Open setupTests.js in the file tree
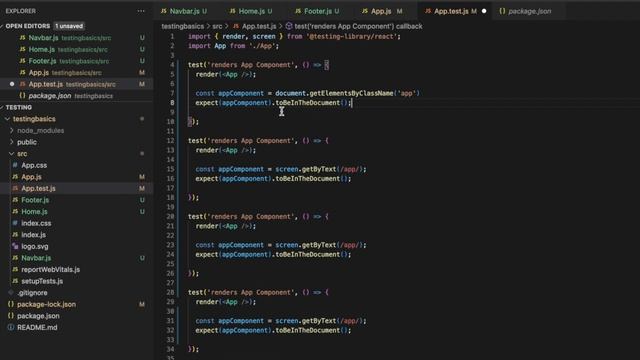This screenshot has height=360, width=640. tap(42, 281)
